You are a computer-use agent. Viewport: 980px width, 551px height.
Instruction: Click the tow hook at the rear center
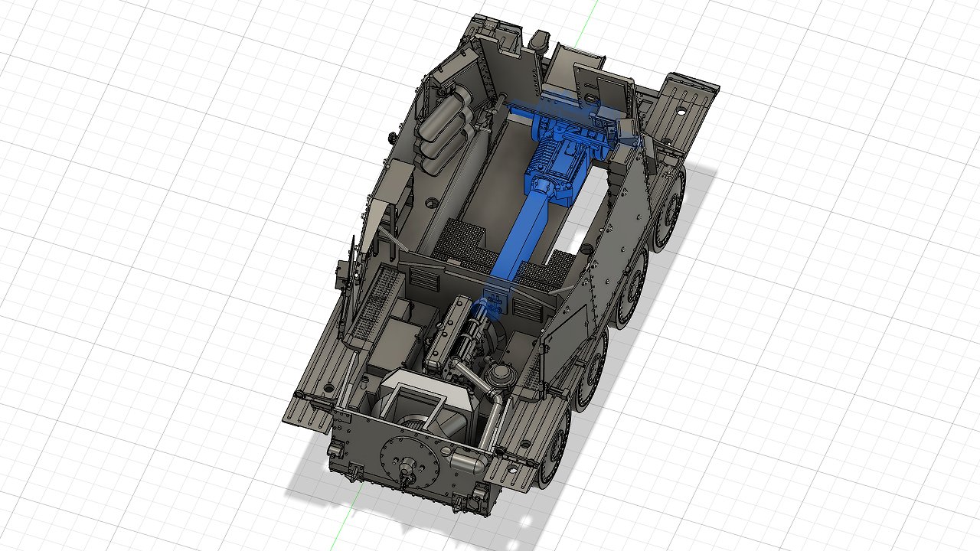[x=405, y=476]
